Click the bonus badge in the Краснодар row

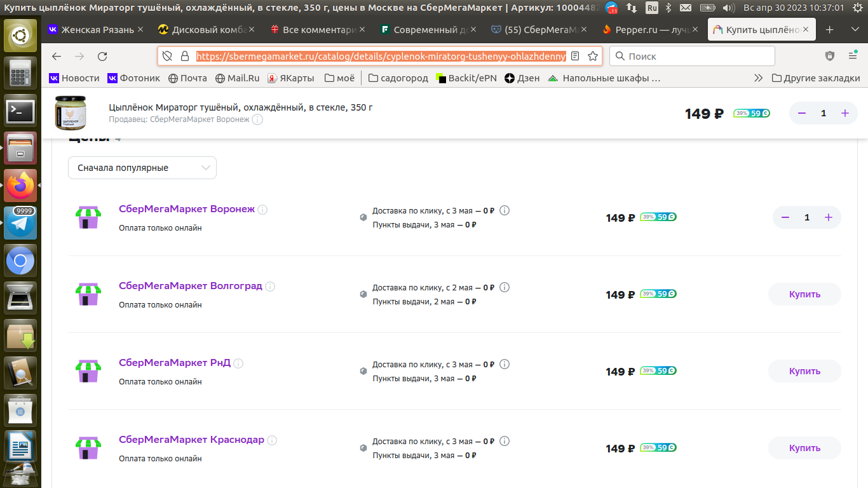pos(658,447)
